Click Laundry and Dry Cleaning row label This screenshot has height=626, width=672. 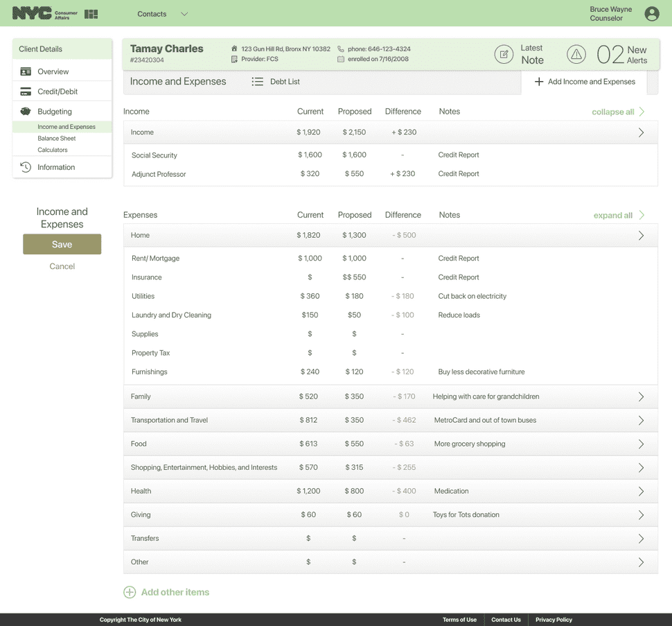tap(171, 315)
